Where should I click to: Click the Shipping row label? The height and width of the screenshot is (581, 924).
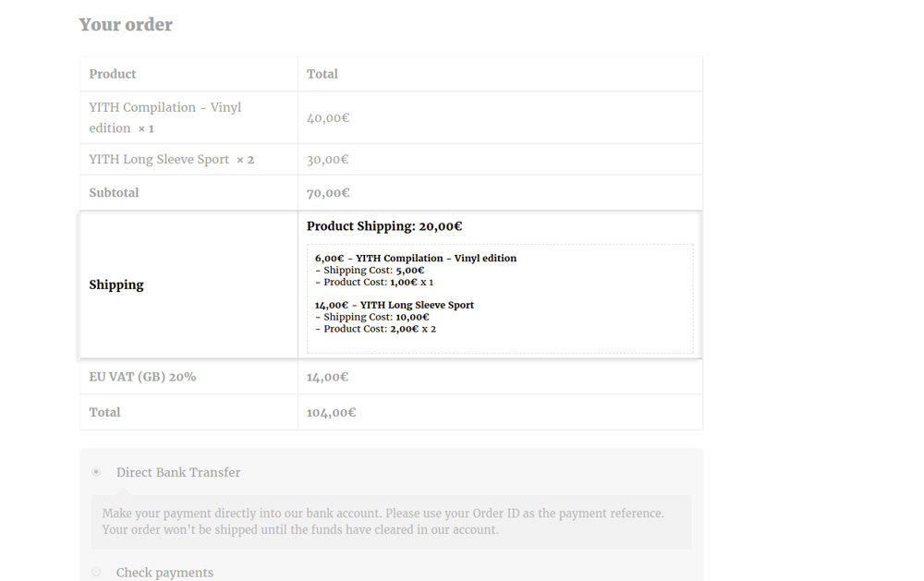click(x=116, y=284)
